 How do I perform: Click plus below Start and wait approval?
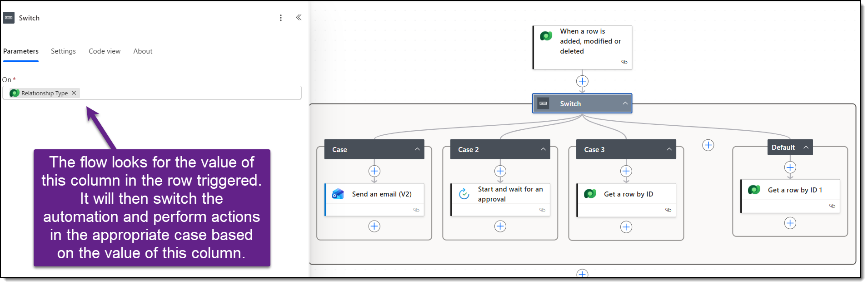[x=500, y=226]
